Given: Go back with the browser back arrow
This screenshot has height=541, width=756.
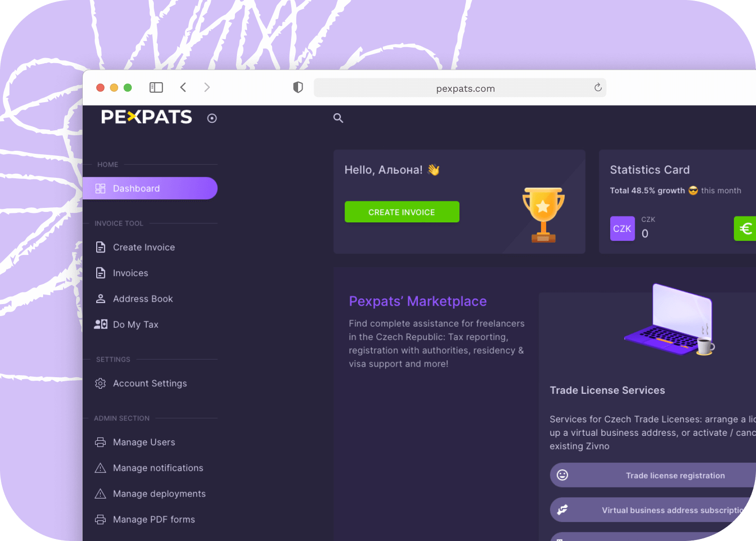Looking at the screenshot, I should point(183,88).
